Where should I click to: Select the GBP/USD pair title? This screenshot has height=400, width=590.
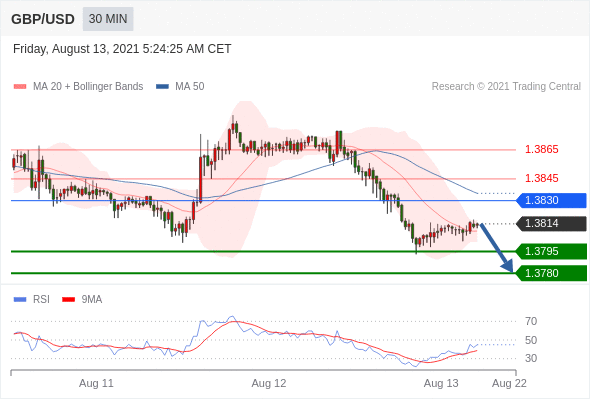[43, 19]
